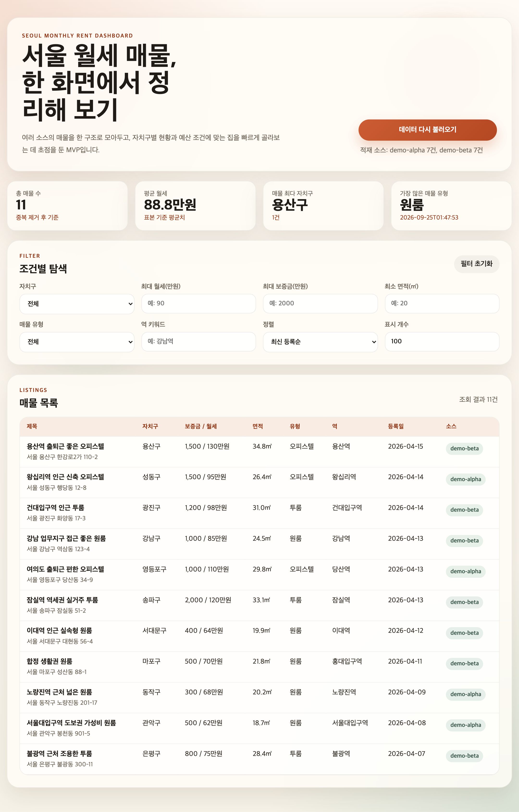The image size is (519, 812).
Task: Select listing 이대역 인근 실속형 원룸
Action: pos(59,631)
